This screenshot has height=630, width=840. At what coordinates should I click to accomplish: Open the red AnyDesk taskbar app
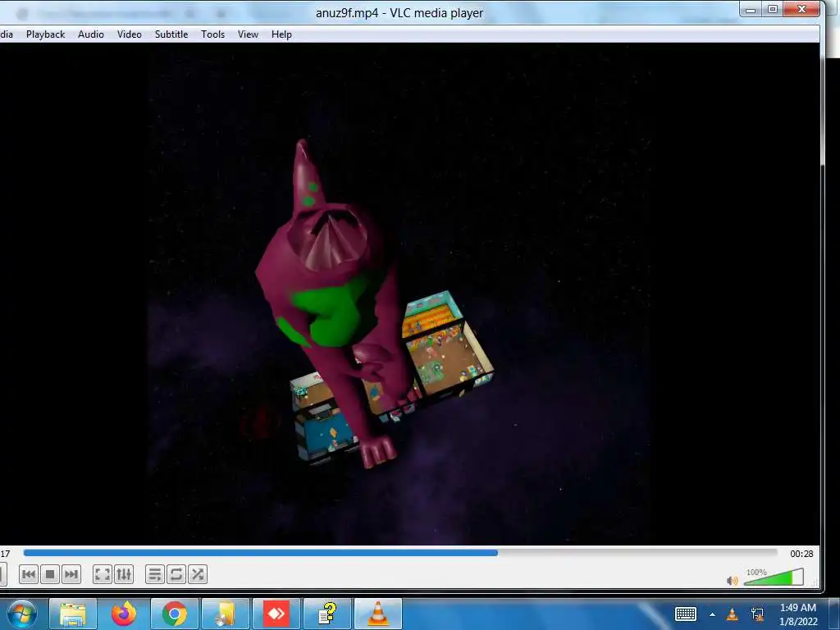[276, 614]
